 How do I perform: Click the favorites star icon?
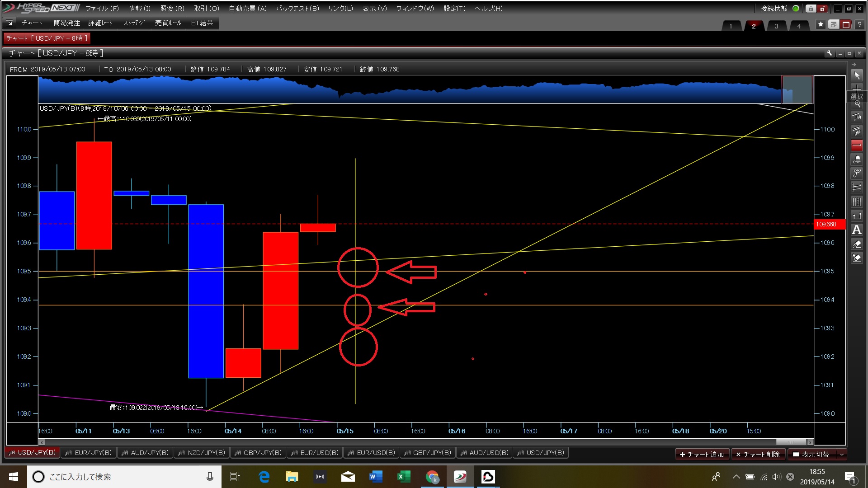click(x=821, y=24)
